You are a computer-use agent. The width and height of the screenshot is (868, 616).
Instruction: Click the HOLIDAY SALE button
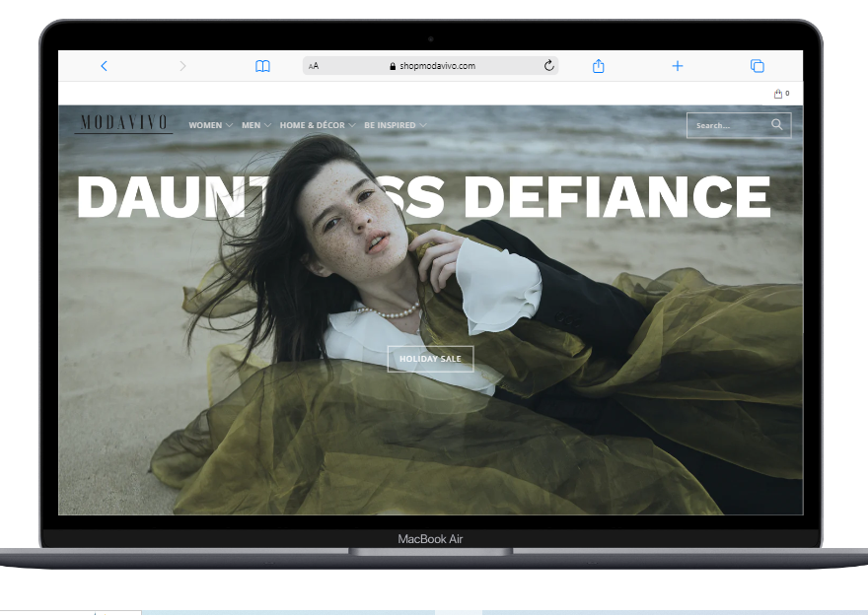pos(430,359)
